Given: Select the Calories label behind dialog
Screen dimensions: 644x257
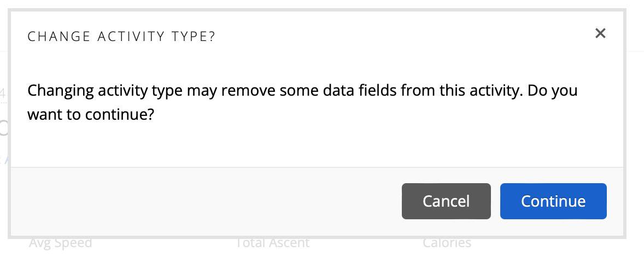Looking at the screenshot, I should click(x=447, y=243).
